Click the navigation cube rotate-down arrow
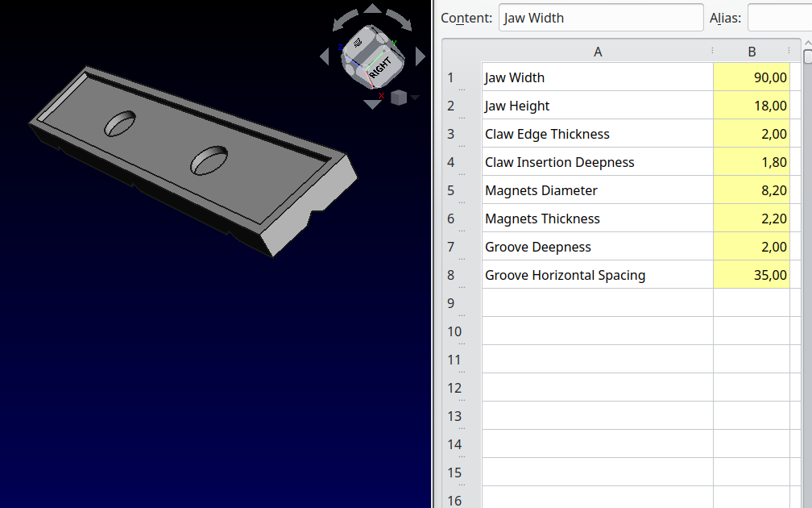The image size is (812, 508). [x=372, y=104]
